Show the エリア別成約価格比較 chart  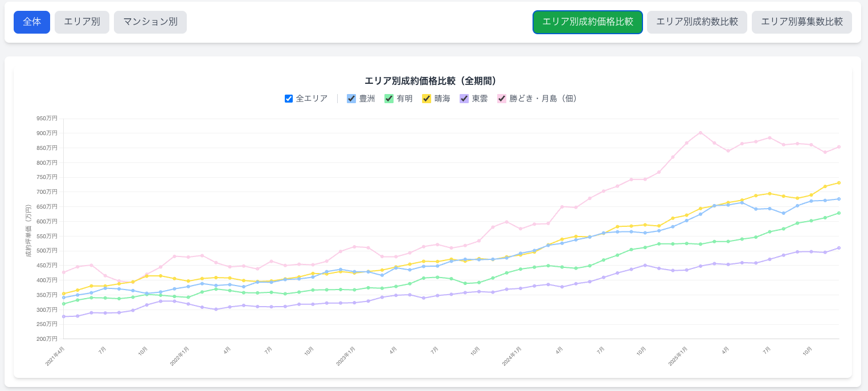588,22
